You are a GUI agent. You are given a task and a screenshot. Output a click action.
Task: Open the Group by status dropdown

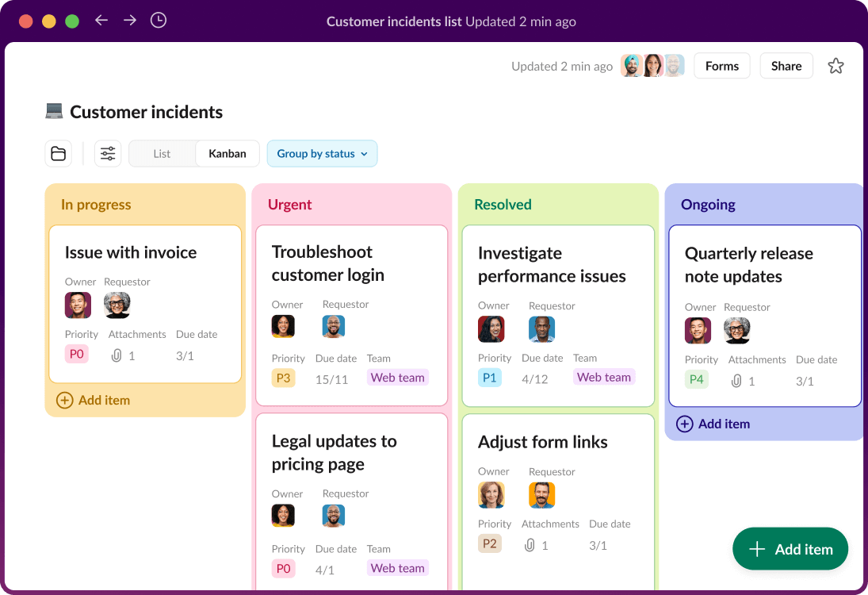(x=322, y=153)
